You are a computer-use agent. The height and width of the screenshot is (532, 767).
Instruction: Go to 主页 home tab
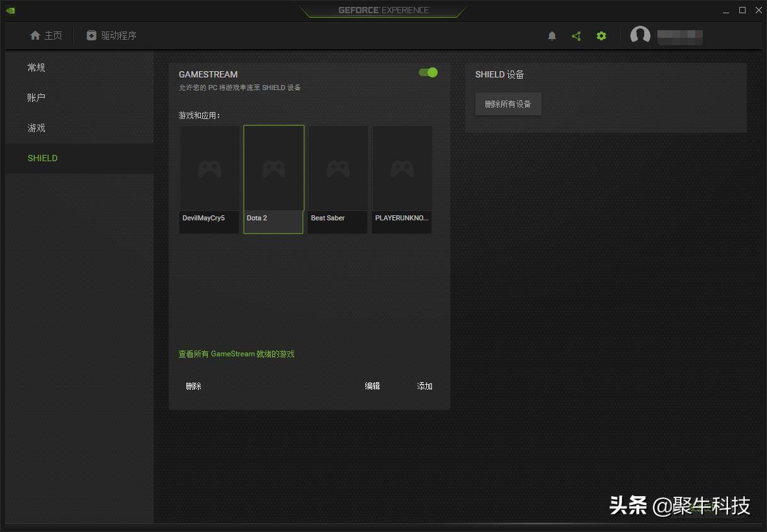pyautogui.click(x=46, y=35)
